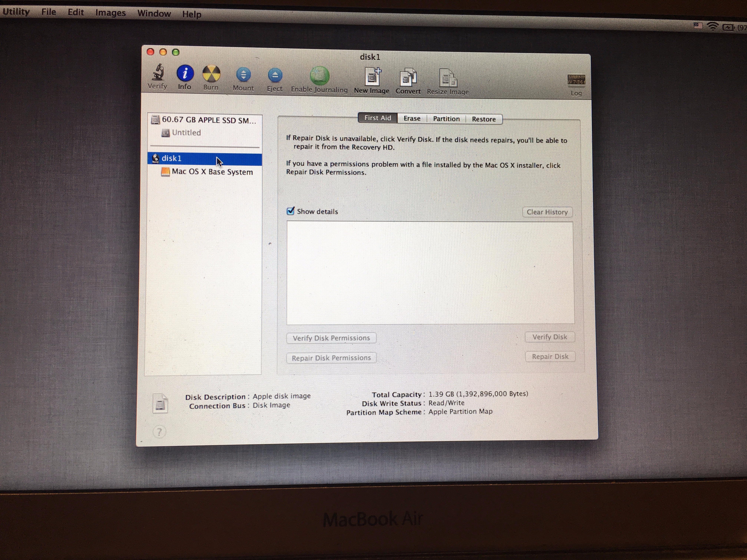
Task: Uncheck the Show details checkbox
Action: pos(290,211)
